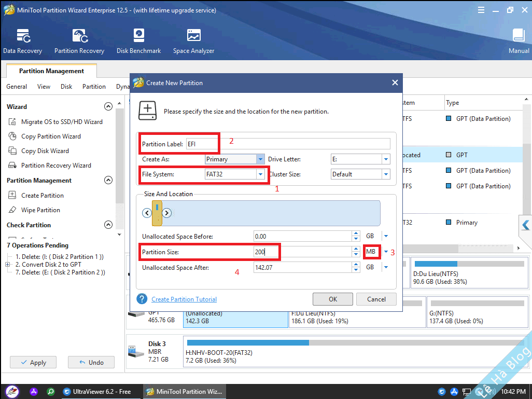Image resolution: width=532 pixels, height=399 pixels.
Task: Start the Space Analyzer tool
Action: (x=194, y=42)
